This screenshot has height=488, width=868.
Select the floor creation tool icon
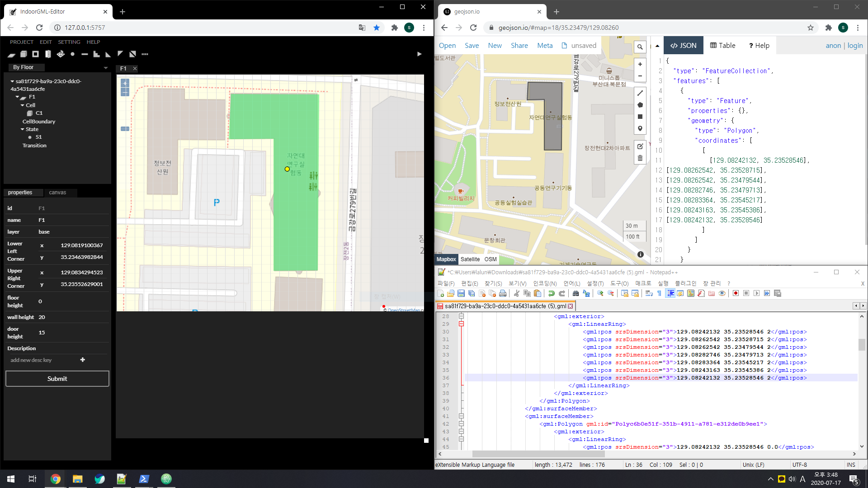coord(11,54)
